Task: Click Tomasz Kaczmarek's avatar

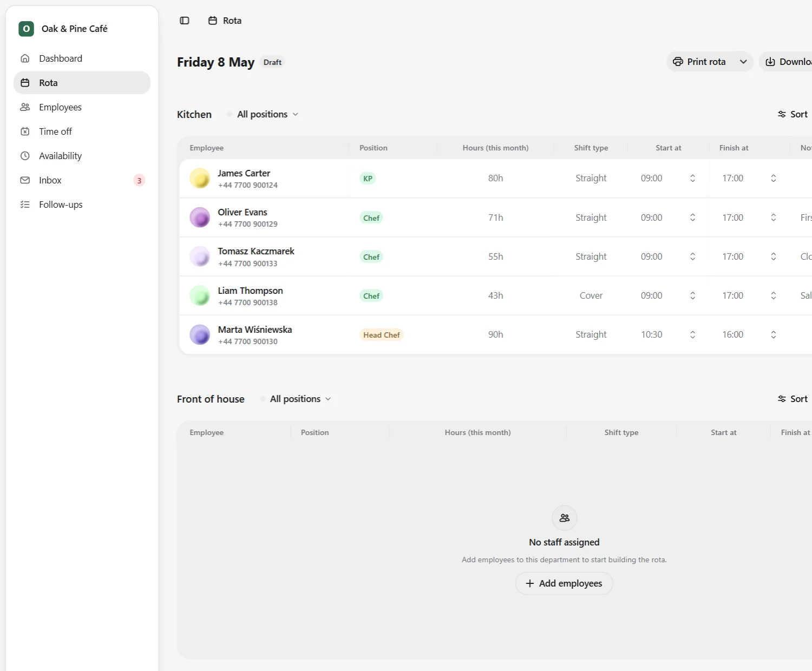Action: pyautogui.click(x=200, y=256)
